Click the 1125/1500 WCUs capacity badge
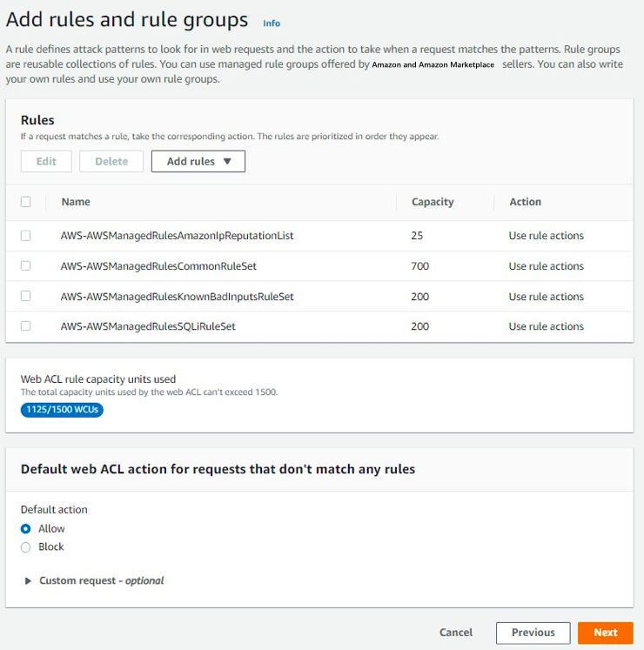644x650 pixels. point(62,410)
